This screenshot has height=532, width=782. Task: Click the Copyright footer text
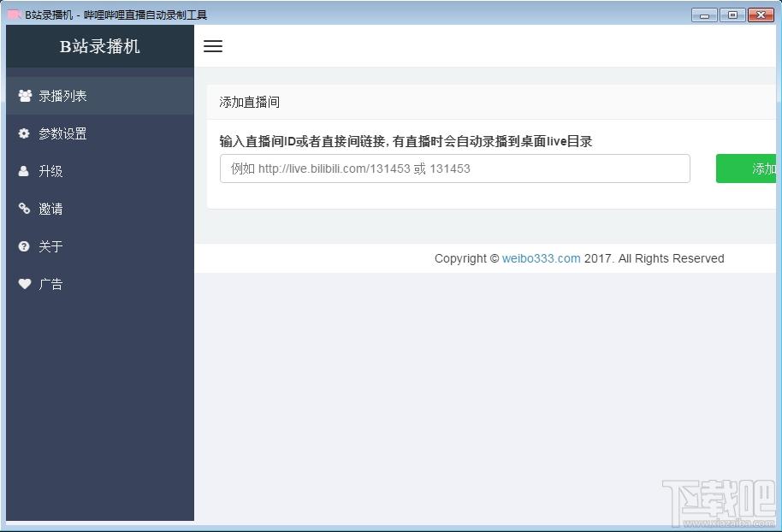[579, 258]
